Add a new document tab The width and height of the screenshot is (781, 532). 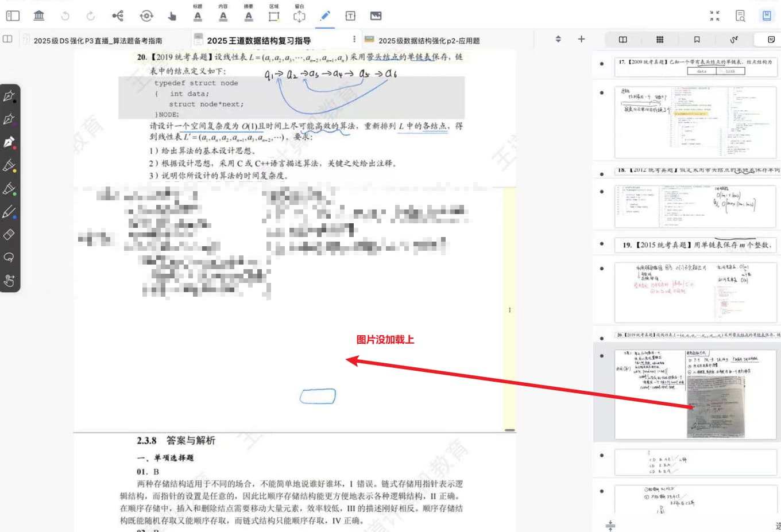click(581, 39)
